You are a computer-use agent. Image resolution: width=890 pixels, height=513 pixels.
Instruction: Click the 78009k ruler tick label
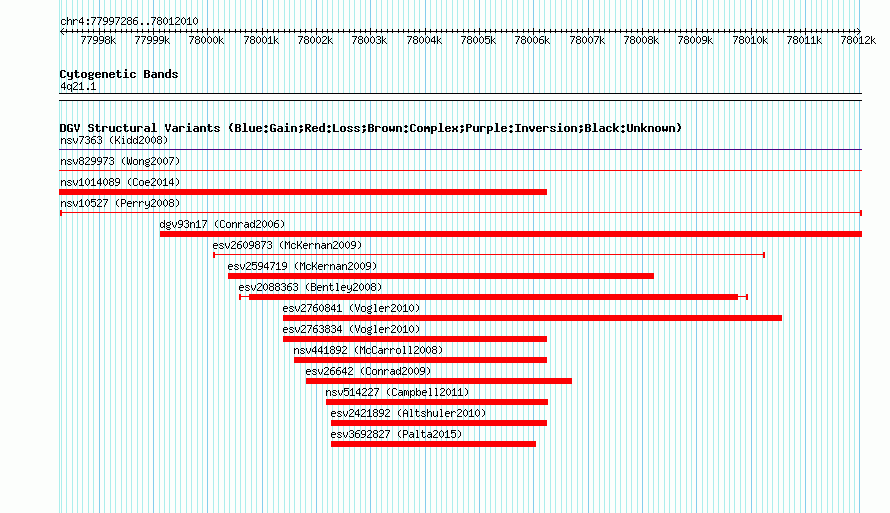click(x=695, y=41)
